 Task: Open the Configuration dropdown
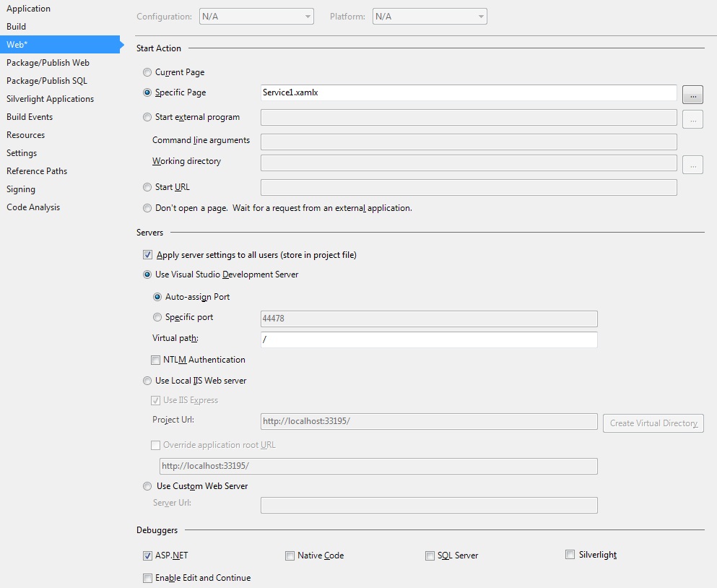256,16
